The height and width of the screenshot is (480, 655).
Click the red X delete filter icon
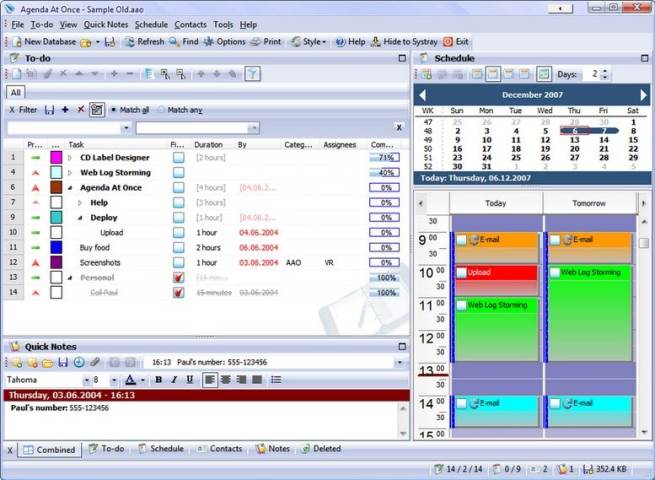[x=81, y=109]
